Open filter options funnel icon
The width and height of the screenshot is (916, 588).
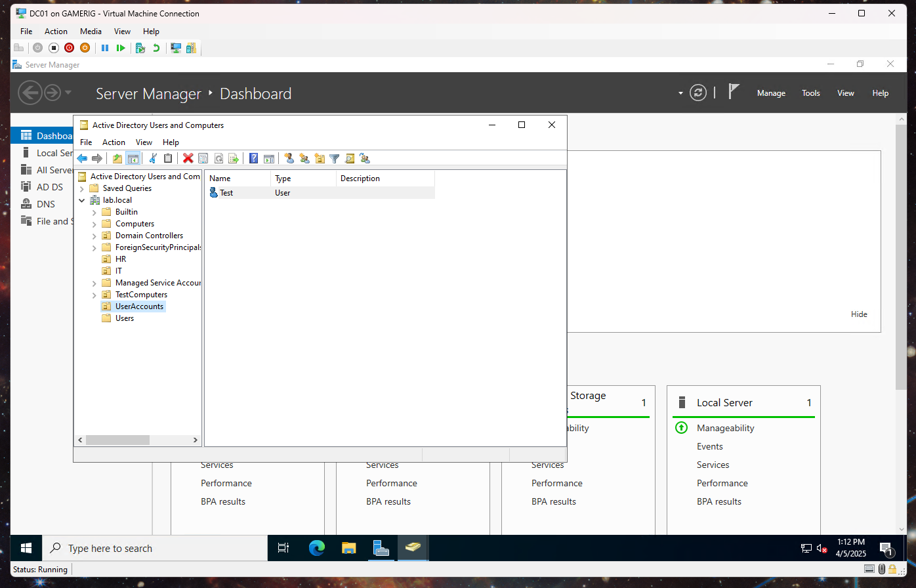[335, 158]
